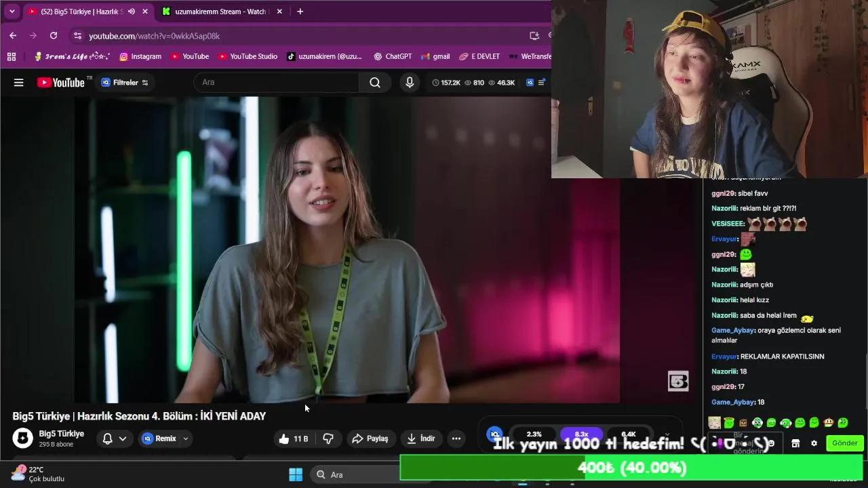868x488 pixels.
Task: Open a new browser tab
Action: point(300,12)
